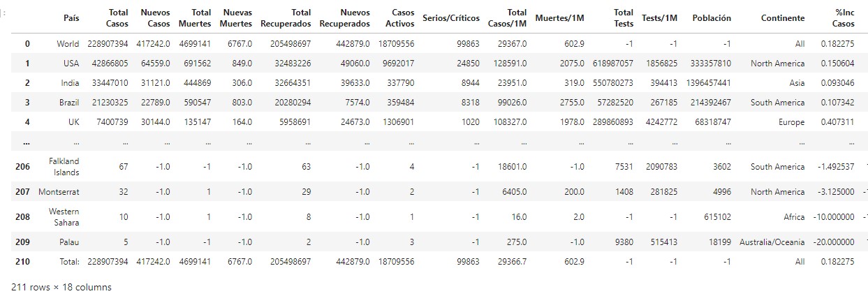Click the Población column header

[x=712, y=18]
